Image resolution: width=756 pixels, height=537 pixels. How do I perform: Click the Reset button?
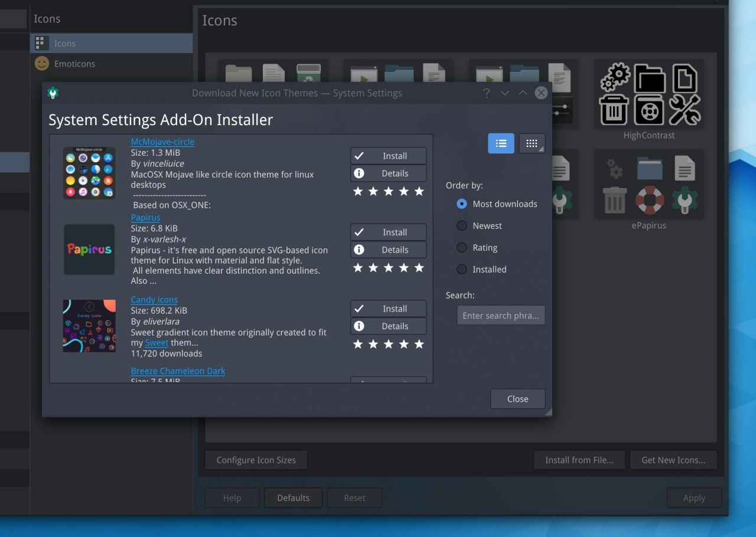[x=354, y=497]
